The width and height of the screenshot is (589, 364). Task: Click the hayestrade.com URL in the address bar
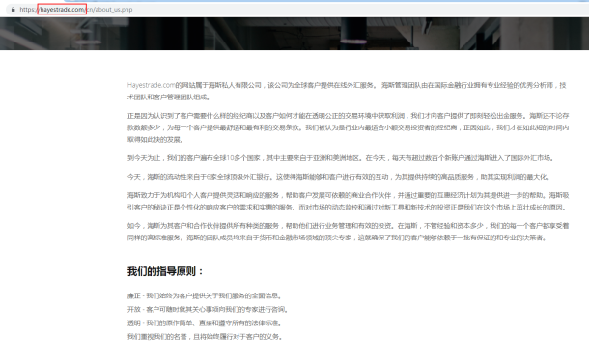(x=76, y=10)
